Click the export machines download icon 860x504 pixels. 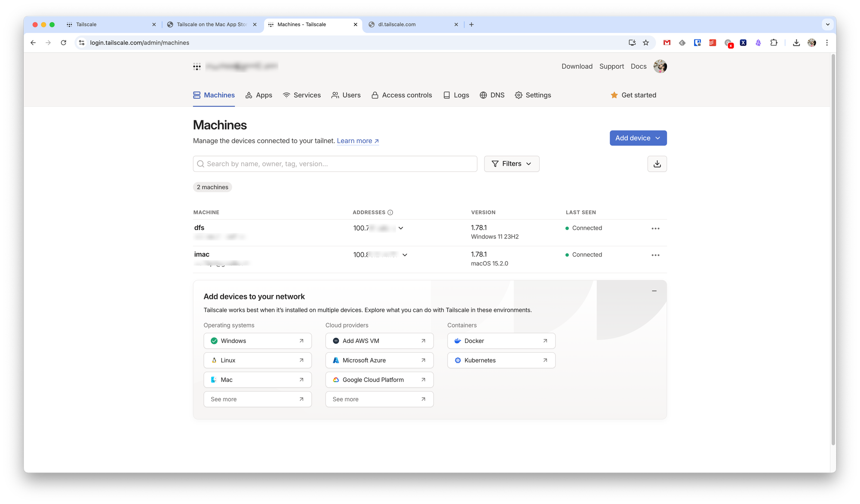pyautogui.click(x=657, y=164)
